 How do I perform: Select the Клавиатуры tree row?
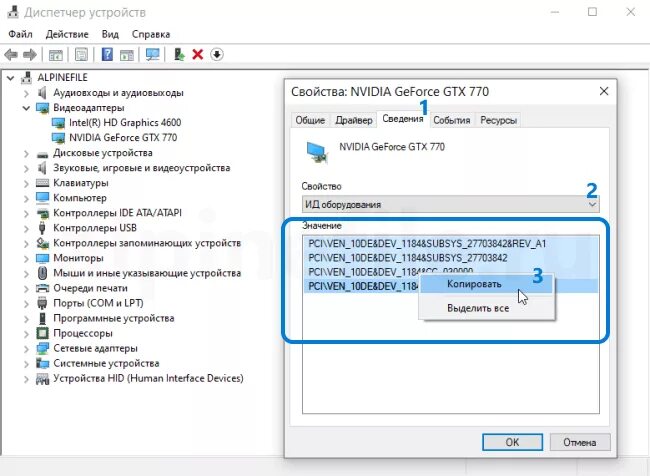(x=80, y=183)
